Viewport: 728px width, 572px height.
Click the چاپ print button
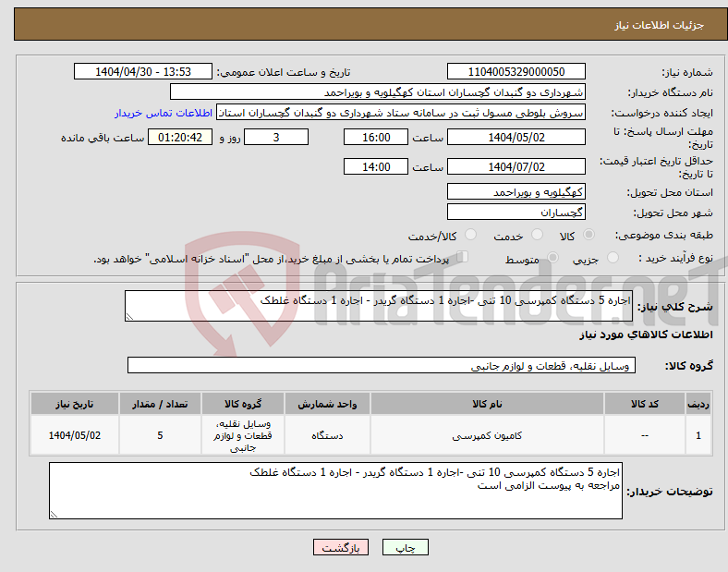tap(406, 548)
